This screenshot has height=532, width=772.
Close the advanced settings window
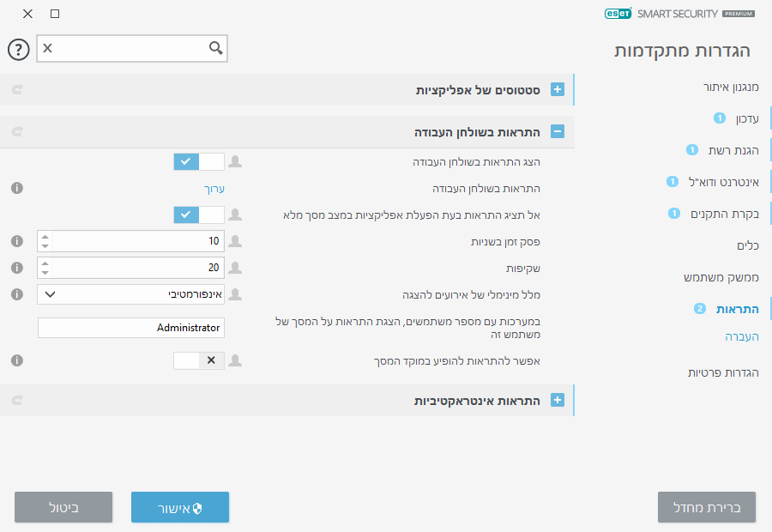tap(27, 14)
